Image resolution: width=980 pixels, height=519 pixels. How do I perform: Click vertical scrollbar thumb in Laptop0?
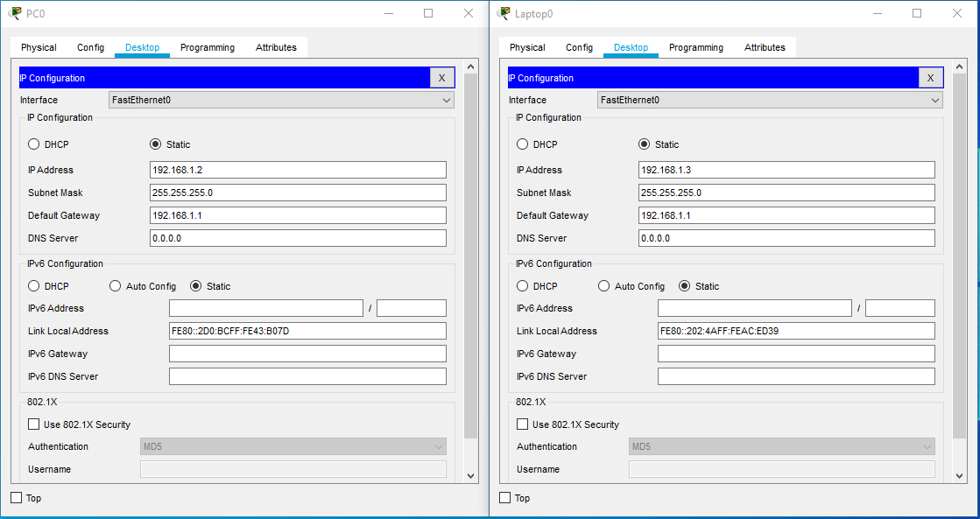(x=960, y=256)
